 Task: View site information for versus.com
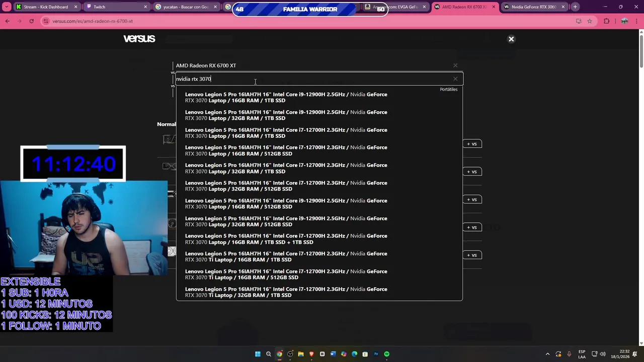tap(46, 21)
